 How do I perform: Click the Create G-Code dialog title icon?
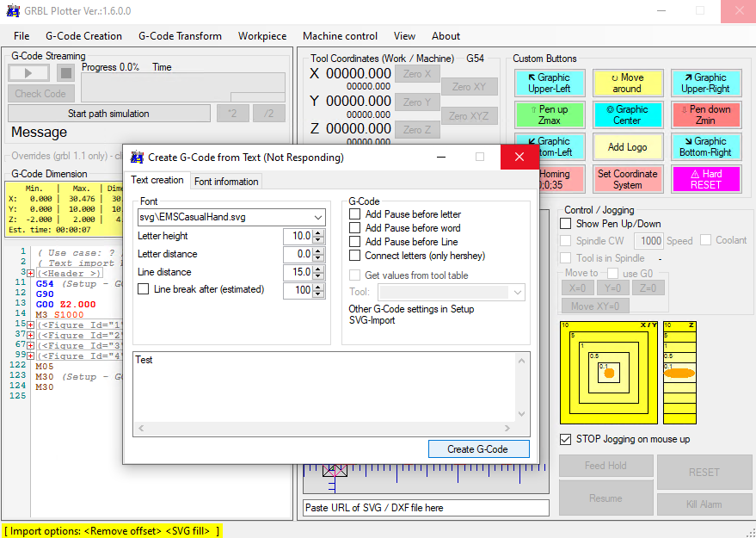coord(135,158)
